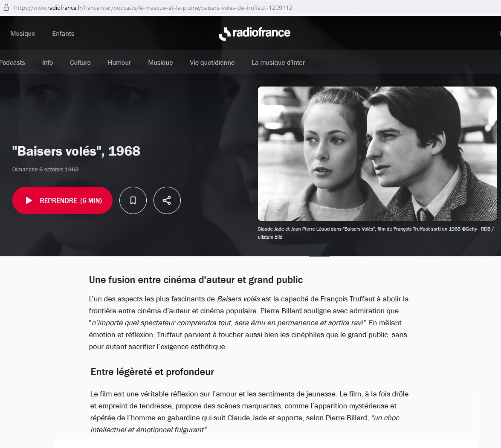Click the bookmark icon button
The width and height of the screenshot is (501, 448).
coord(133,200)
